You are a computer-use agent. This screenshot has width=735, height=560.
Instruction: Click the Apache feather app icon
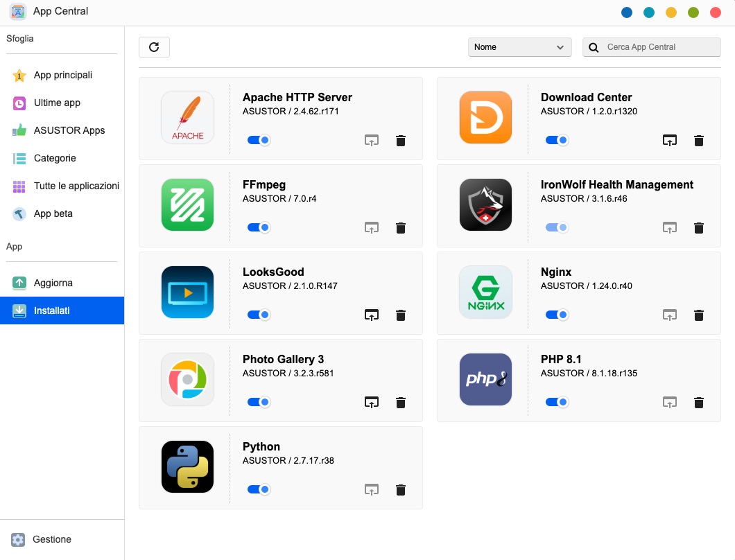coord(187,118)
